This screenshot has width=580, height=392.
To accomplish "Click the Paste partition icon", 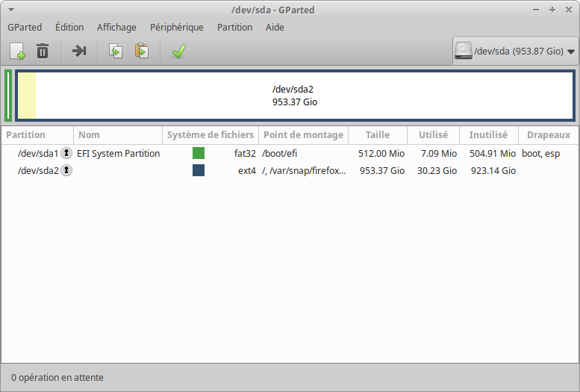I will click(142, 51).
